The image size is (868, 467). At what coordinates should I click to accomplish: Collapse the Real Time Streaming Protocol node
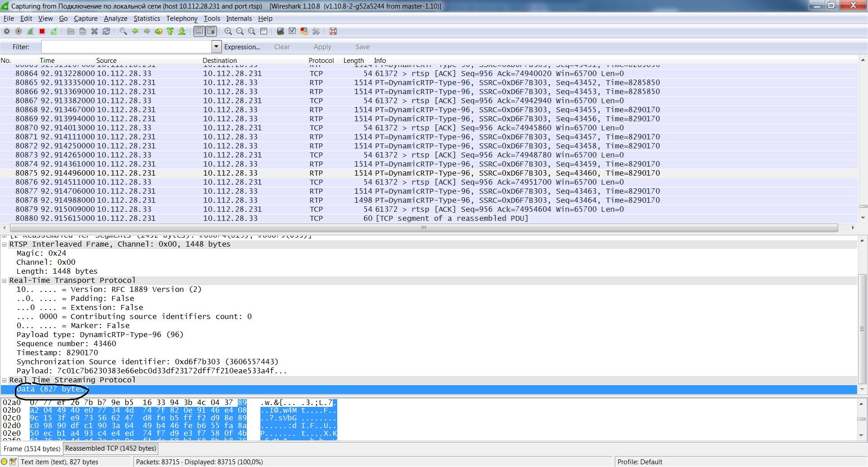click(5, 380)
